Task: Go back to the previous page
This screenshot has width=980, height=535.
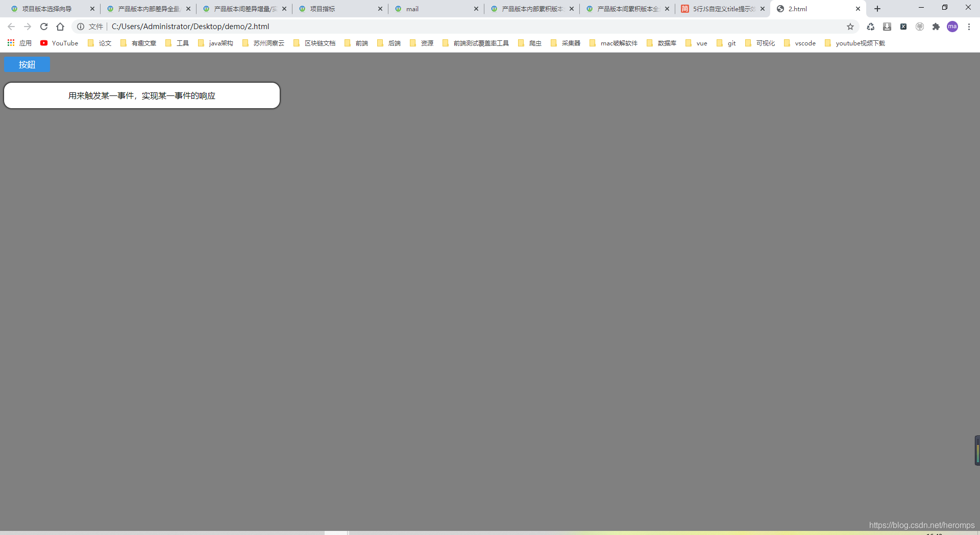Action: point(11,27)
